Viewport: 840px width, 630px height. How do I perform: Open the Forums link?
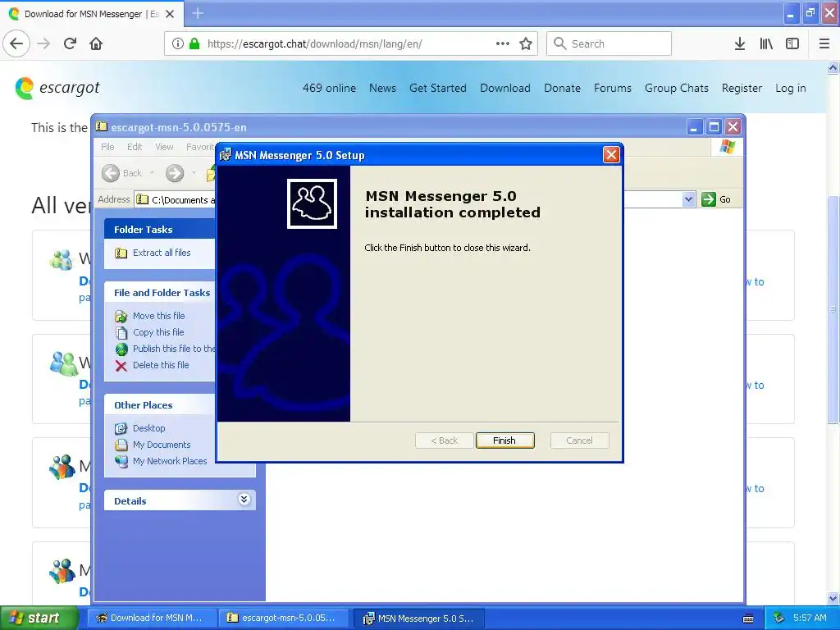612,88
